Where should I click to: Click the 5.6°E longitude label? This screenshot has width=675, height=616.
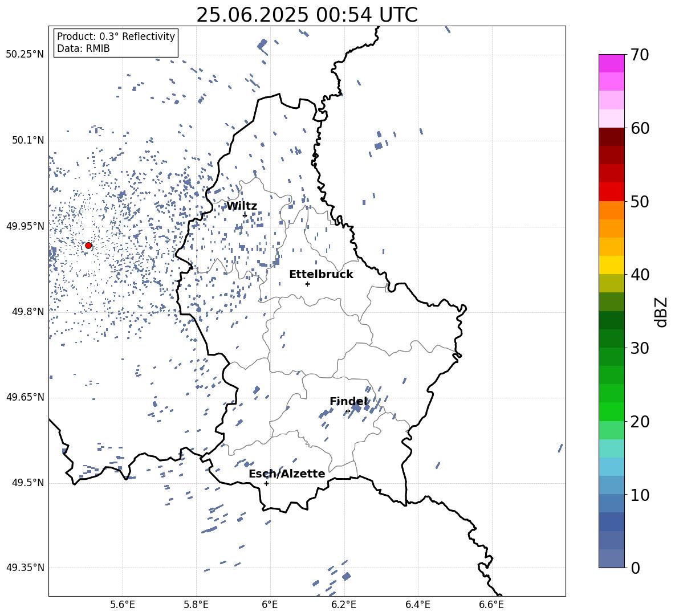pyautogui.click(x=123, y=605)
